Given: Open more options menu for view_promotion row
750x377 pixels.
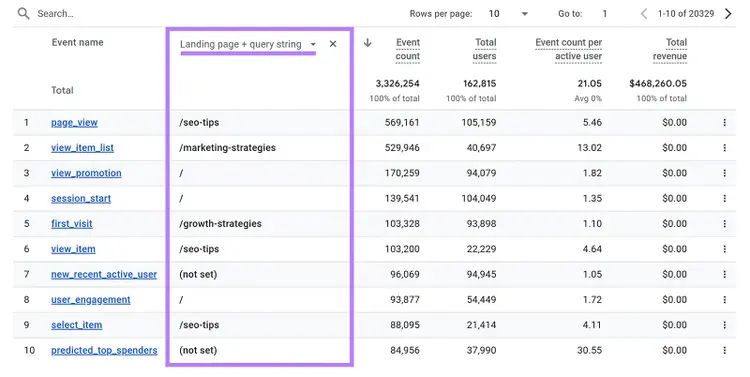Looking at the screenshot, I should [x=725, y=173].
